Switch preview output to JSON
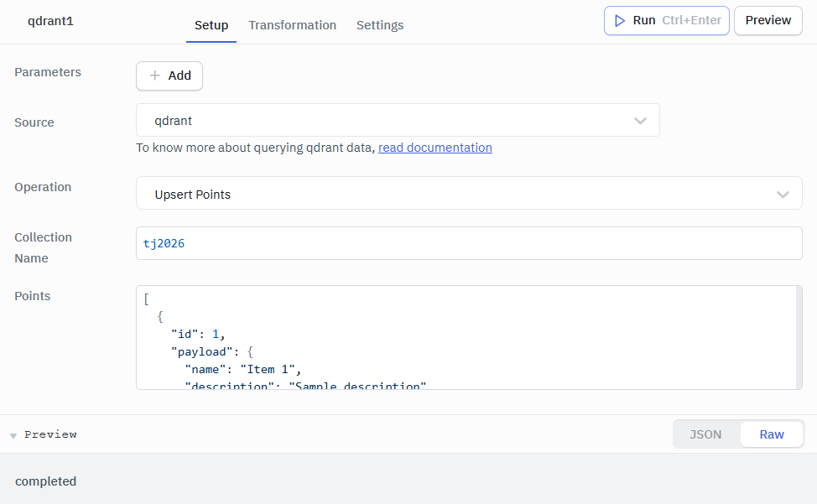Image resolution: width=817 pixels, height=504 pixels. pyautogui.click(x=705, y=434)
